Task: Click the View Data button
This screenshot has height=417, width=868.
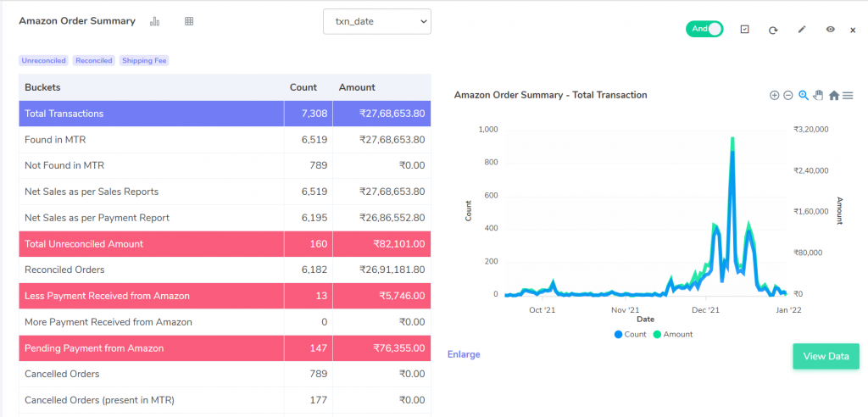Action: tap(826, 356)
